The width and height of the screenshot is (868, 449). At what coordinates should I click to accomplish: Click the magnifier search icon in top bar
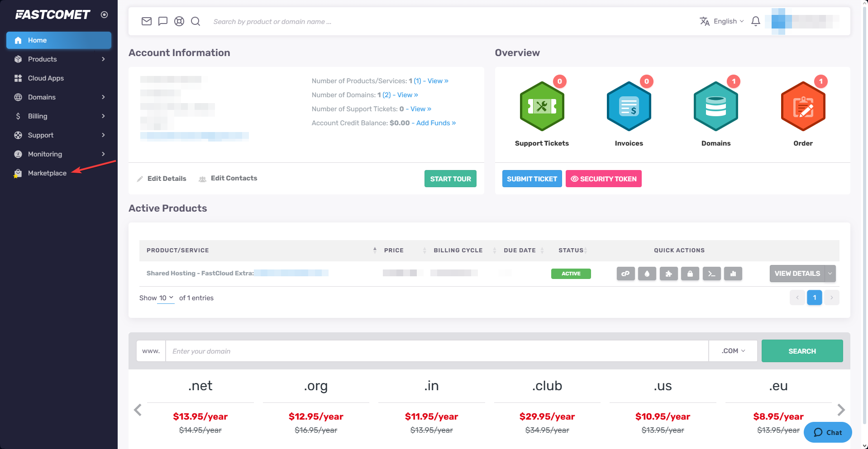196,21
